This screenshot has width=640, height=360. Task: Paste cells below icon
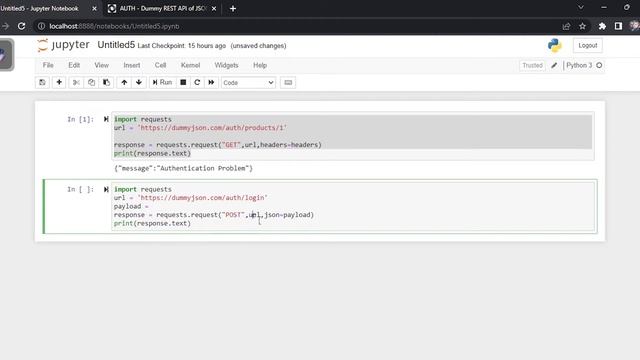pos(106,82)
